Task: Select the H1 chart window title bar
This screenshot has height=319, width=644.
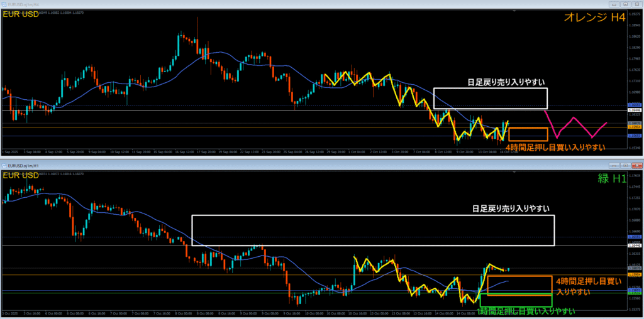Action: [314, 165]
